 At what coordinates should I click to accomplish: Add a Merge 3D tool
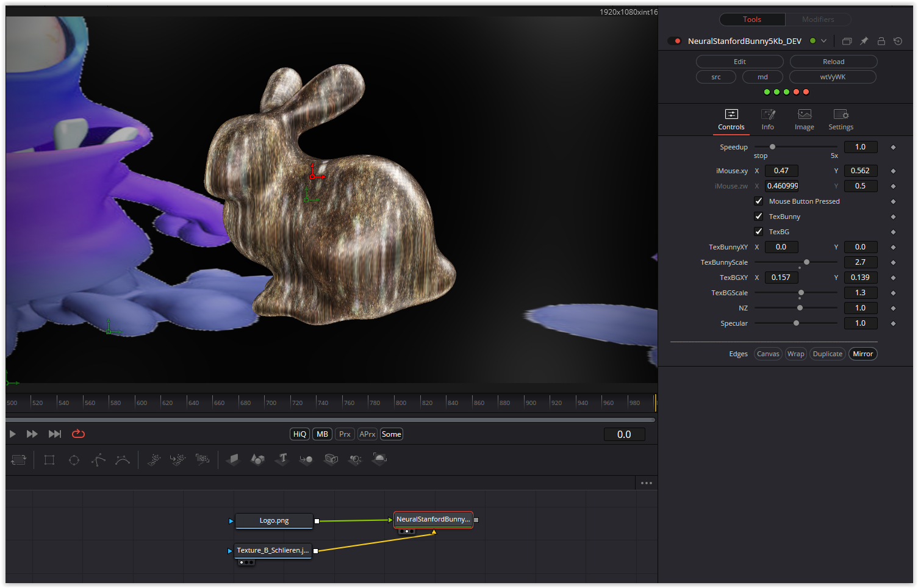pyautogui.click(x=306, y=460)
